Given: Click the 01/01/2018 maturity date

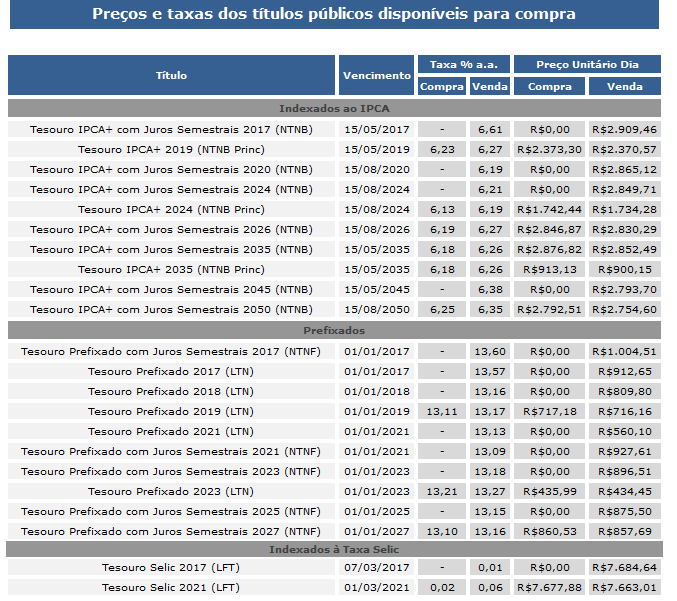Looking at the screenshot, I should pyautogui.click(x=376, y=391).
